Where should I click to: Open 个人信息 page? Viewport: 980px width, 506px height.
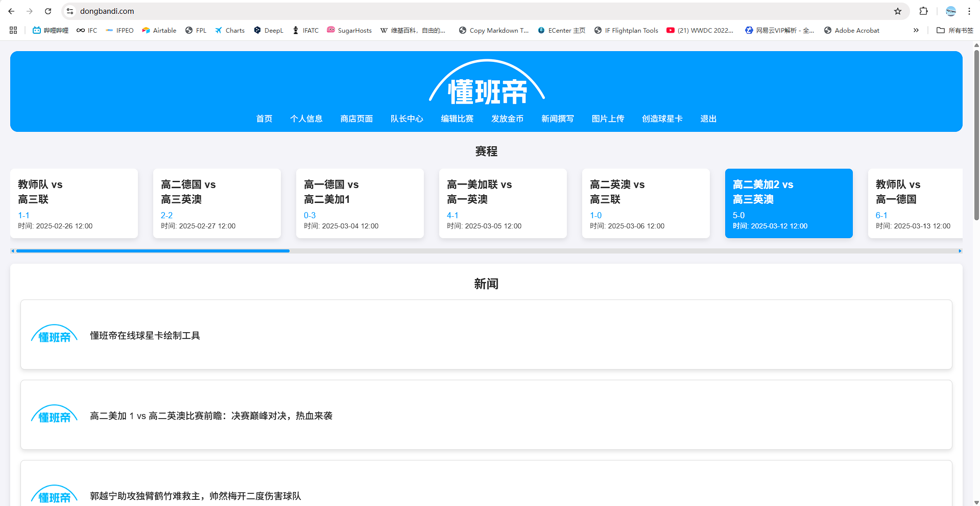pos(306,119)
